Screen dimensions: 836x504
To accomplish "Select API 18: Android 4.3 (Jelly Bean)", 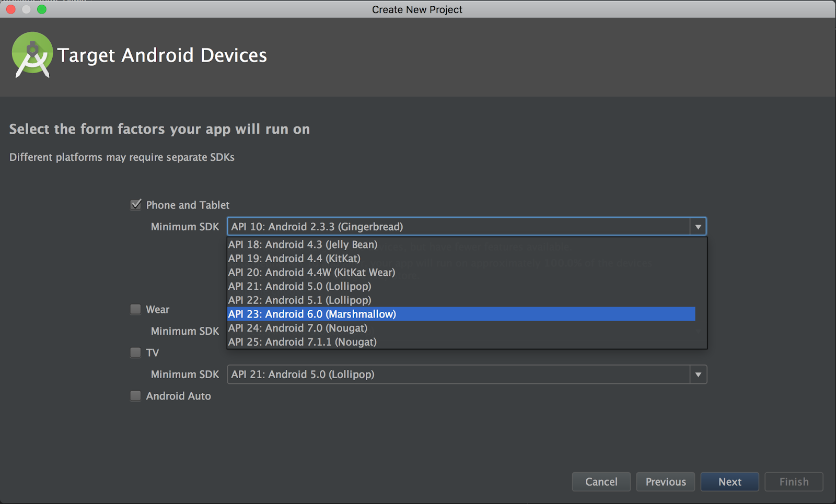I will click(x=303, y=244).
